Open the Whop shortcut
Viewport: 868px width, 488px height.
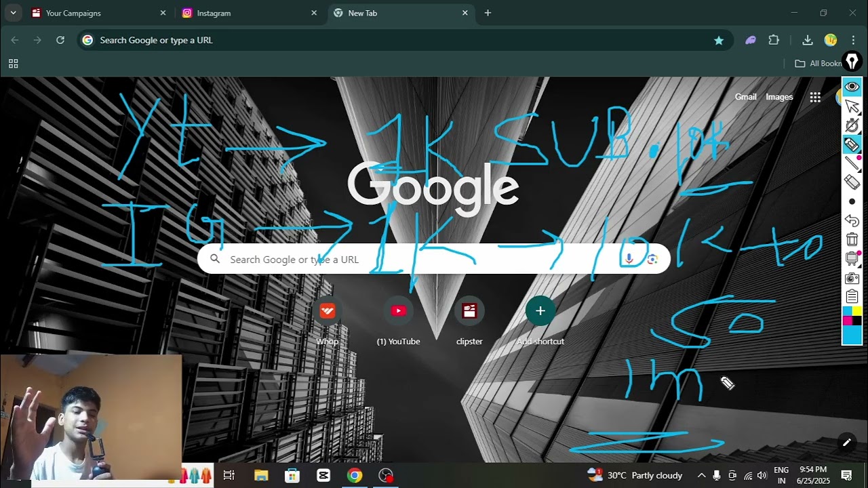pos(327,321)
